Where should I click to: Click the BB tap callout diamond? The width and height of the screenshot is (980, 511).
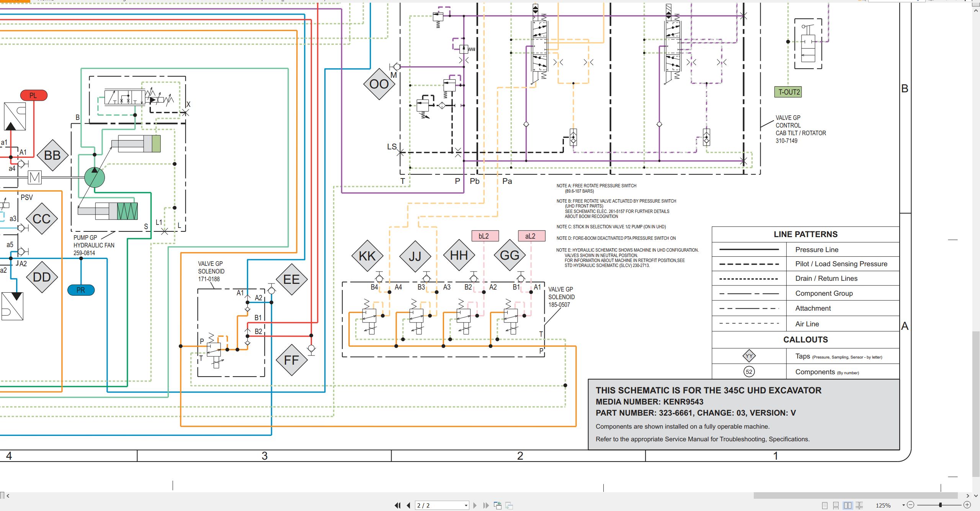click(52, 155)
